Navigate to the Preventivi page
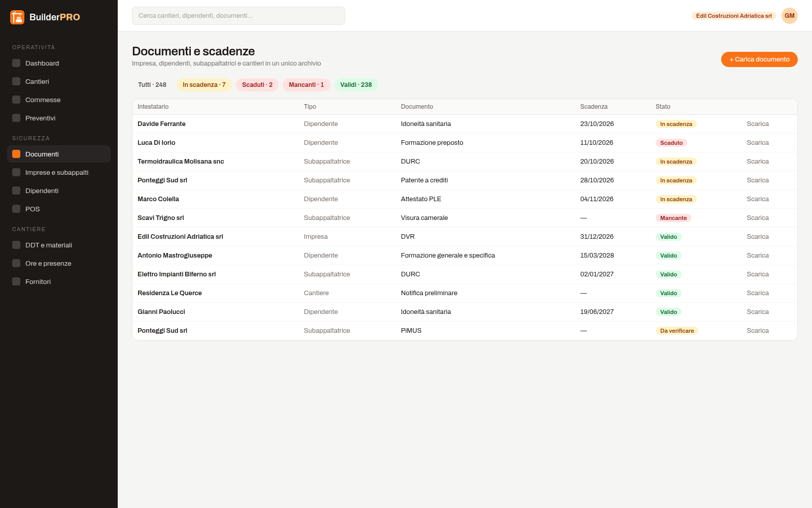812x508 pixels. 59,118
